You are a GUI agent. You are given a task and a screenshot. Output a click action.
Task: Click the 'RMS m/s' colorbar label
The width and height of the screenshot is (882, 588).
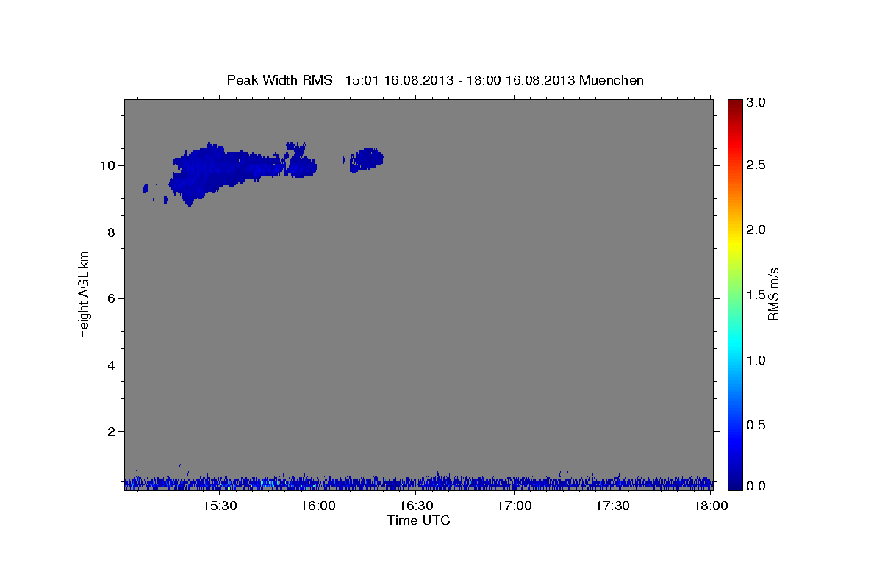(x=773, y=293)
